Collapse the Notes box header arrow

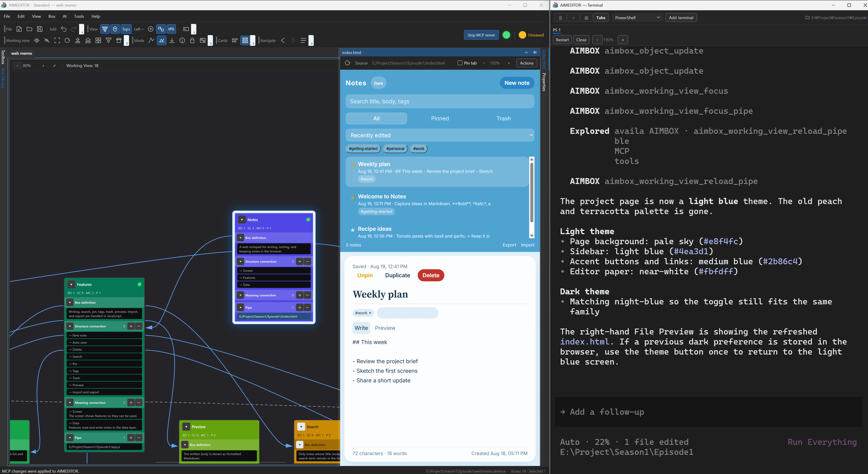(242, 220)
